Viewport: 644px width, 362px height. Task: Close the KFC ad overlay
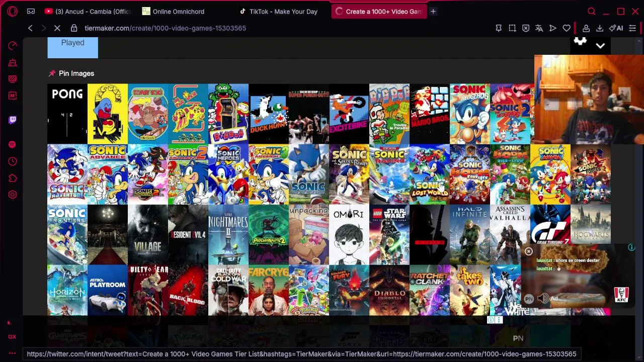tap(529, 251)
